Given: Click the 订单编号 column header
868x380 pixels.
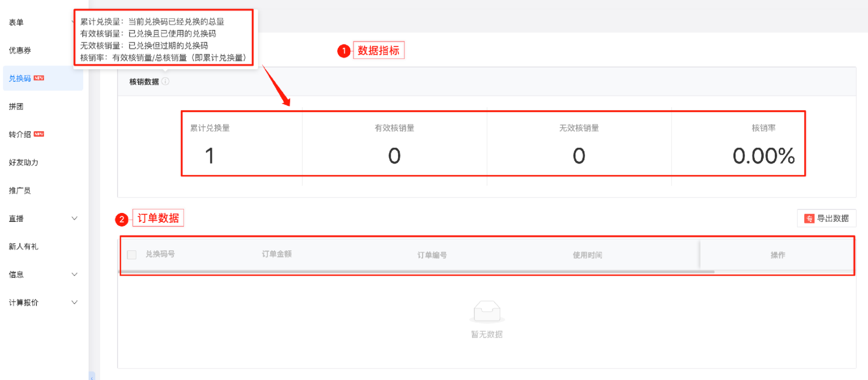Looking at the screenshot, I should click(432, 255).
